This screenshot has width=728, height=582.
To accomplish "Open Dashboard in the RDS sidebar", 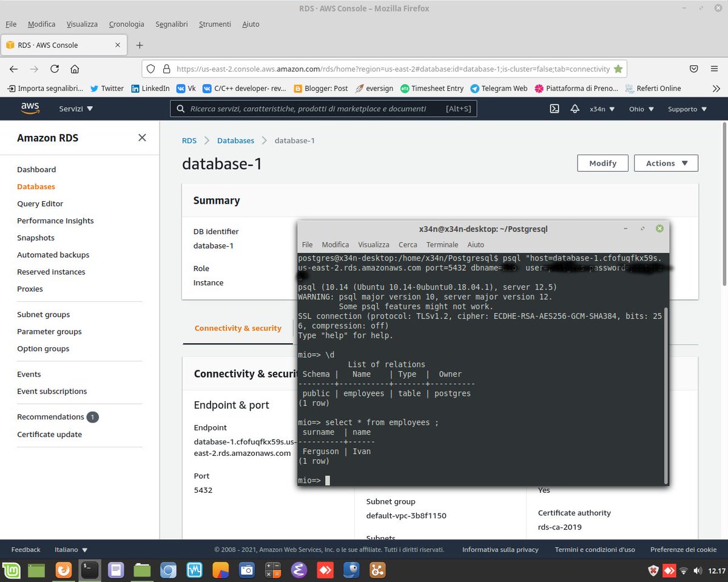I will (36, 170).
